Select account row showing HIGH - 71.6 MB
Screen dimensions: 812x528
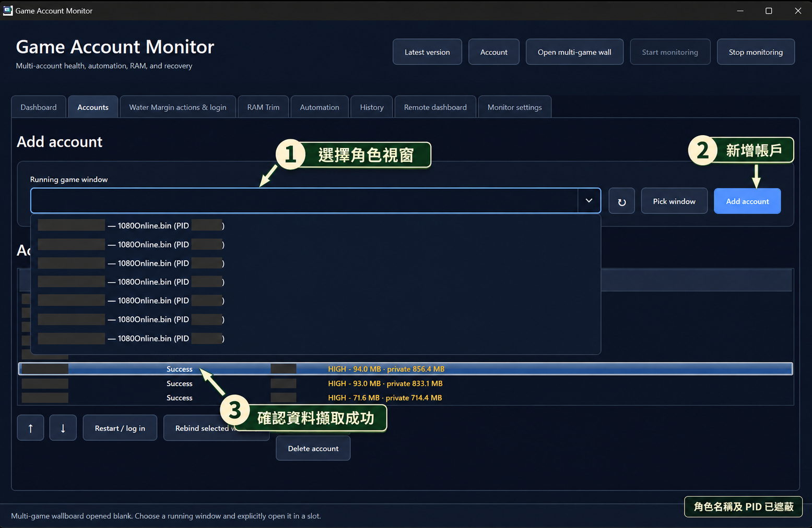tap(406, 398)
